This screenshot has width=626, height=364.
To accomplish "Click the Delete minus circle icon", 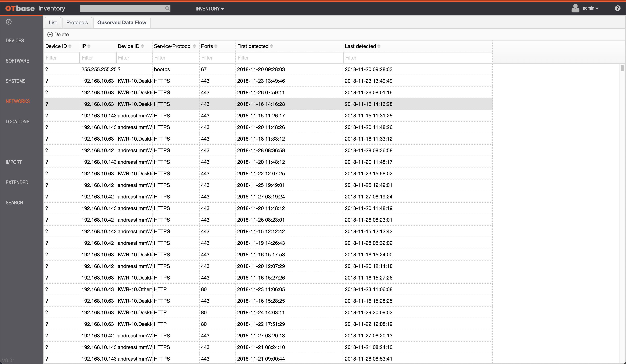I will tap(50, 35).
